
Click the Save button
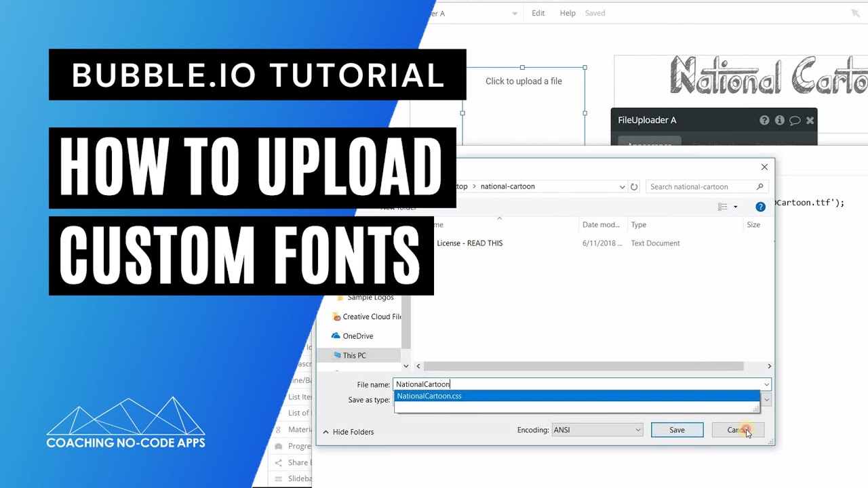point(677,430)
